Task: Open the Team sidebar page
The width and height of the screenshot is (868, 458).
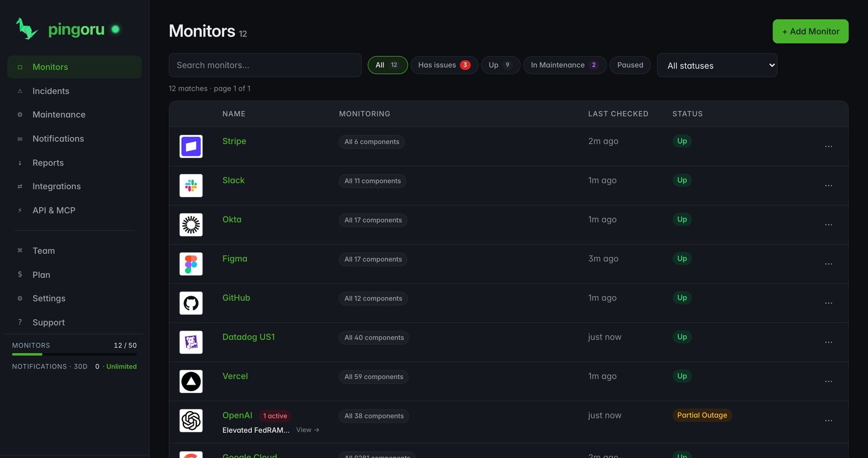Action: click(74, 251)
